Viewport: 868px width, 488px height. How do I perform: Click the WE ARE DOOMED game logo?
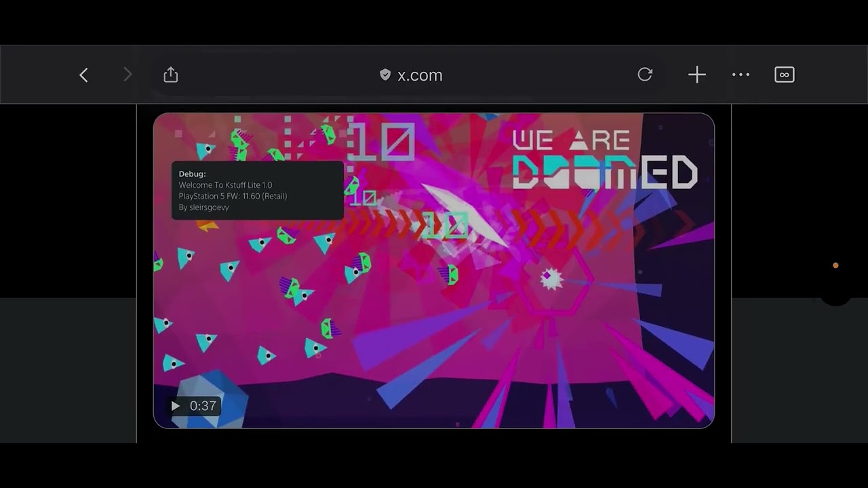coord(604,160)
